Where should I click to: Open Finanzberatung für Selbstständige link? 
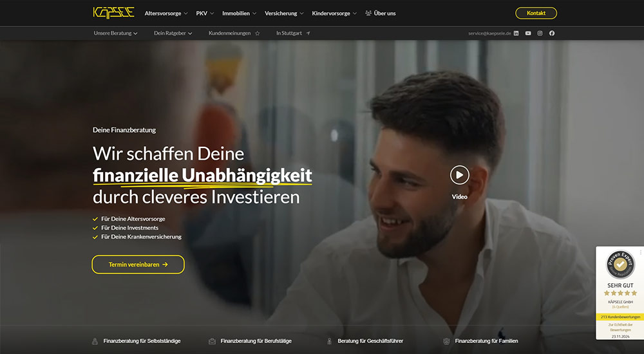(137, 341)
